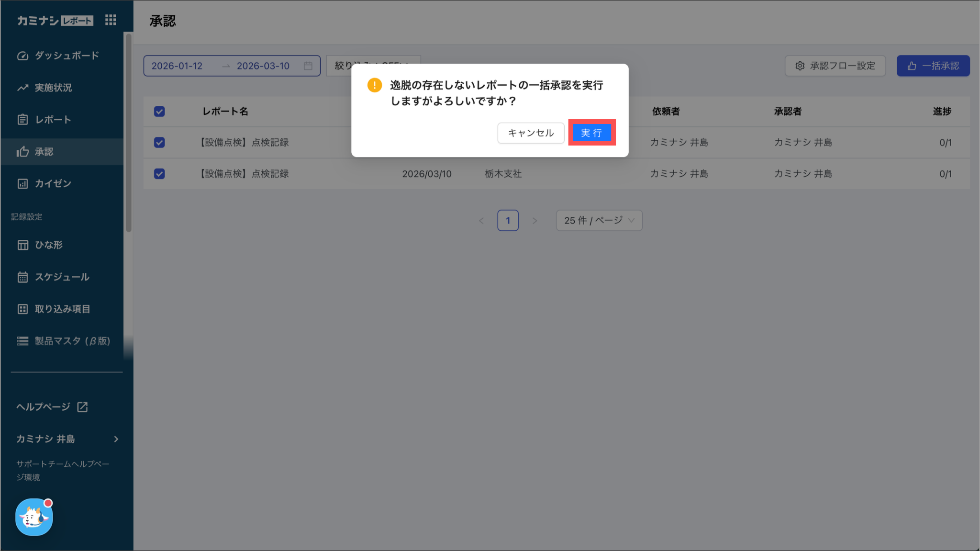The width and height of the screenshot is (980, 551).
Task: Click the dashboard gauge icon
Action: (x=22, y=56)
